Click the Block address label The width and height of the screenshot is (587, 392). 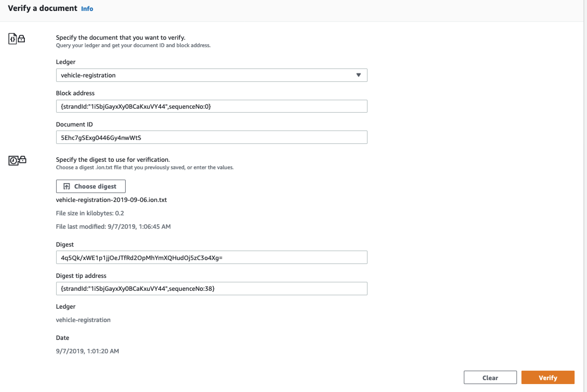(x=75, y=93)
